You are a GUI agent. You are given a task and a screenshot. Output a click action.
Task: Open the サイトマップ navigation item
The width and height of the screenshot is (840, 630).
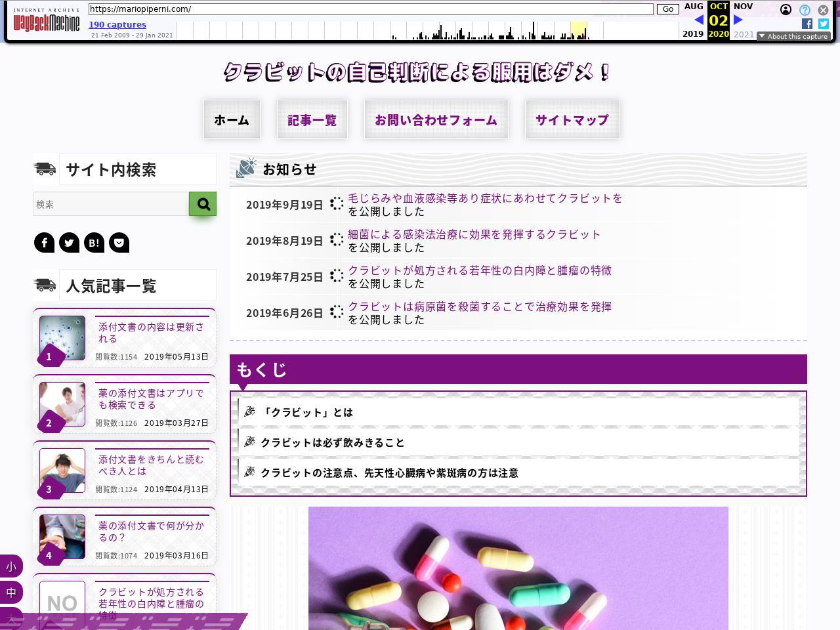[x=572, y=119]
